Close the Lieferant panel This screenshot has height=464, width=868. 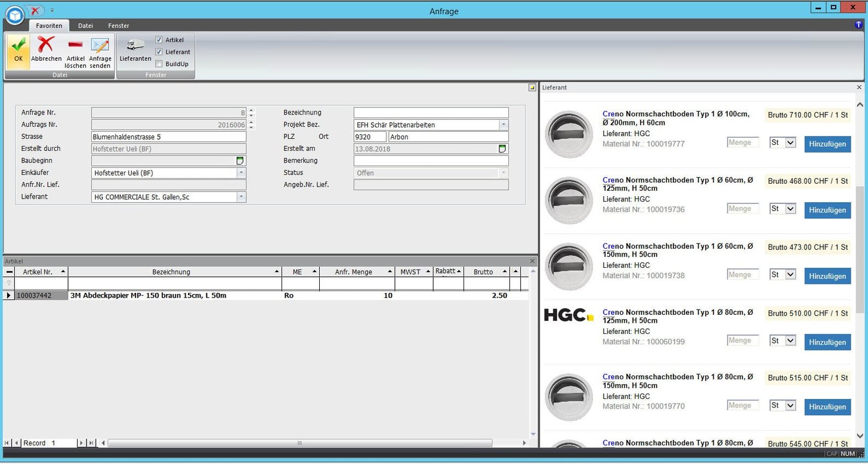click(x=859, y=88)
